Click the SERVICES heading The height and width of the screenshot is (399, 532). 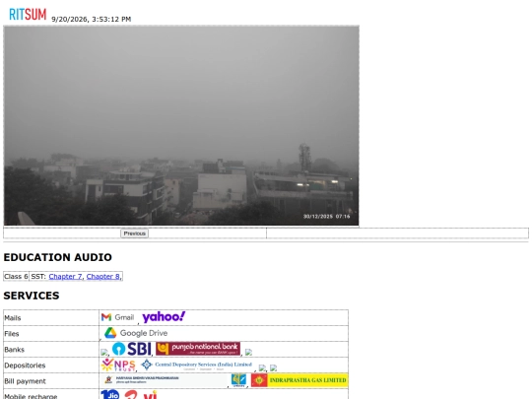point(32,296)
